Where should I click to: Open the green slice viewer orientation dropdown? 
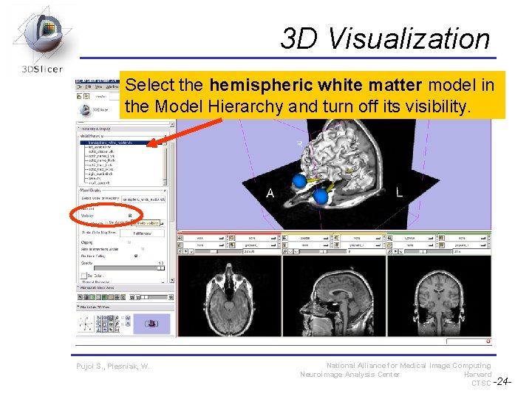(x=413, y=239)
